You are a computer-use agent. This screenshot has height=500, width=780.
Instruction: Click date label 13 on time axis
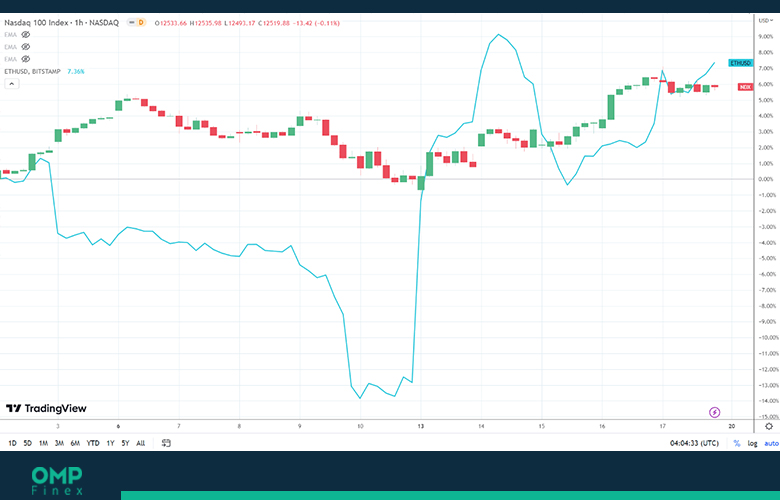pyautogui.click(x=421, y=426)
